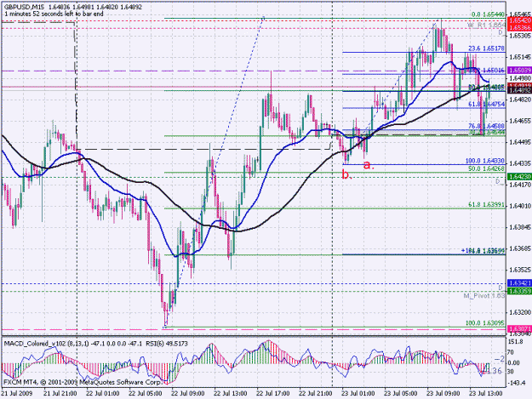Click the gray 'W_R1' resistance label
The height and width of the screenshot is (399, 532).
coord(477,26)
